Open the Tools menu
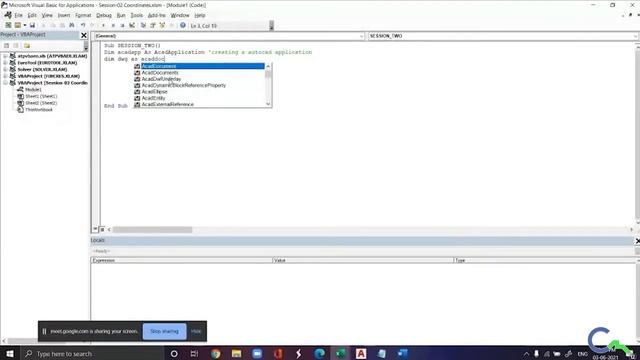640x360 pixels. pyautogui.click(x=136, y=15)
